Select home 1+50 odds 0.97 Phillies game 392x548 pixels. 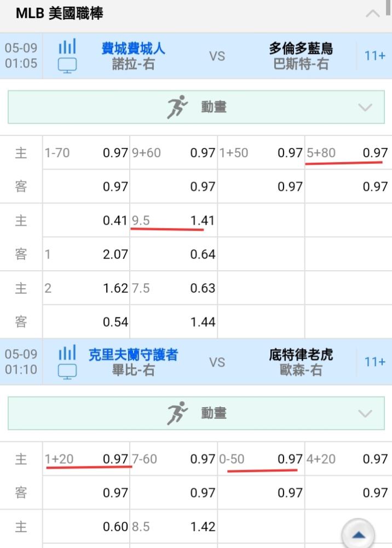coord(261,153)
